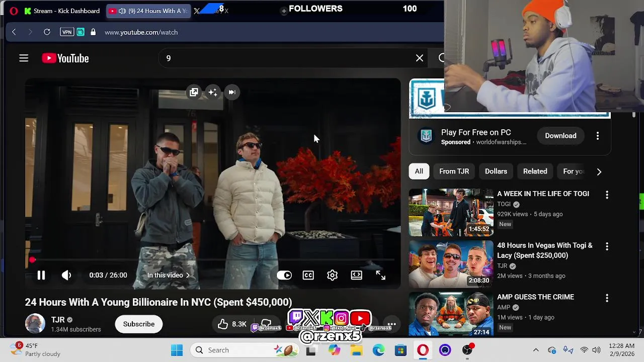
Task: Mute the tab via its speaker icon
Action: (x=122, y=11)
